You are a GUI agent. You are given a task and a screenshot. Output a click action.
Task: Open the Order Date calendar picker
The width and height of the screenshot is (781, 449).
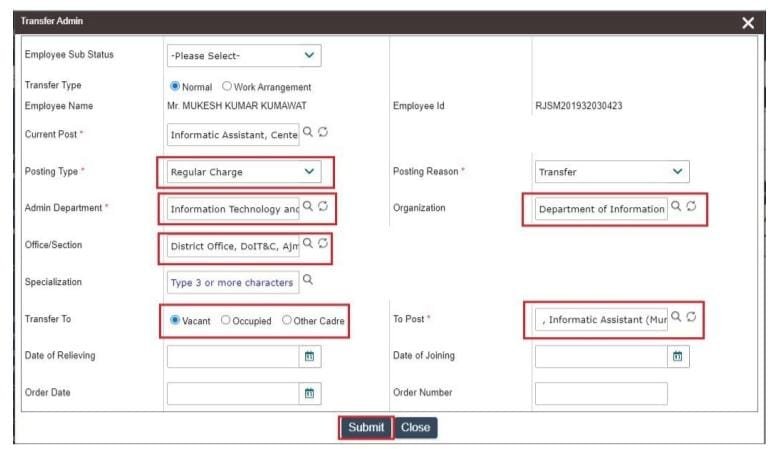(309, 394)
